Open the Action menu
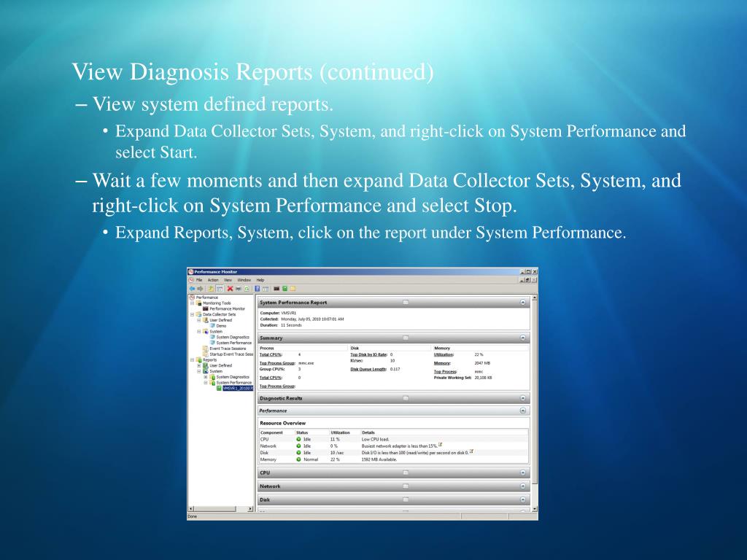The image size is (747, 560). point(213,280)
